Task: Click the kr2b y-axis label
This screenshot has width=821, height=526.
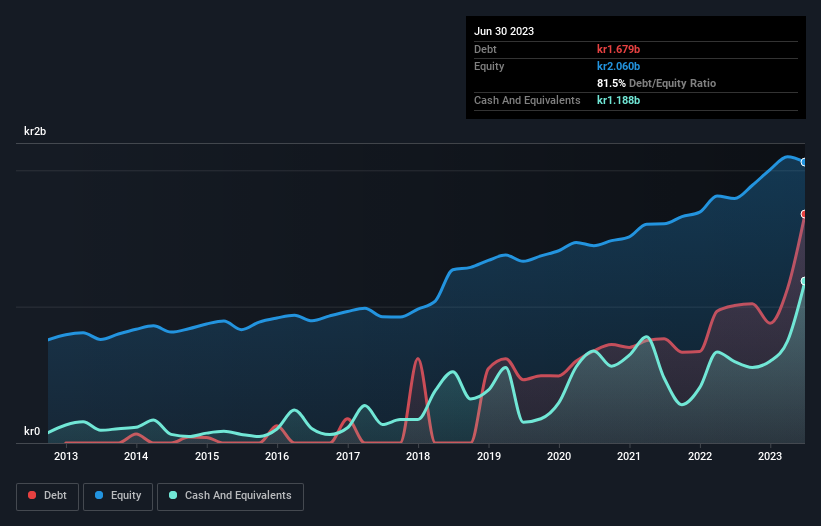Action: coord(35,131)
